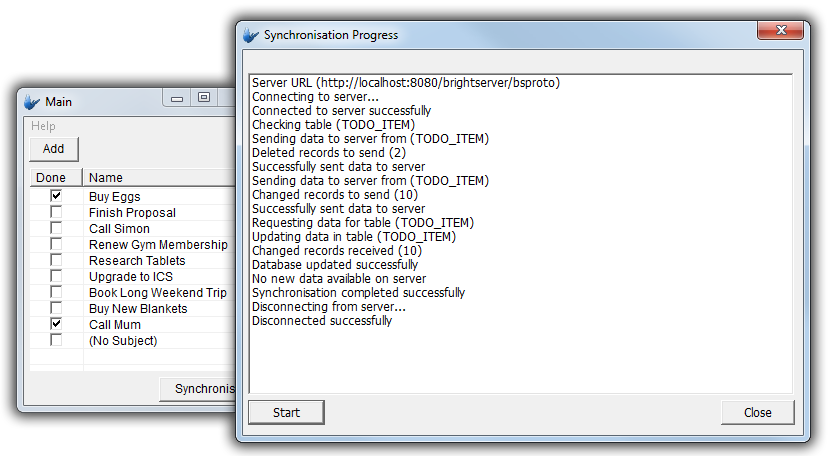
Task: Click the Synchronisation Progress title bar bird icon
Action: pos(251,35)
